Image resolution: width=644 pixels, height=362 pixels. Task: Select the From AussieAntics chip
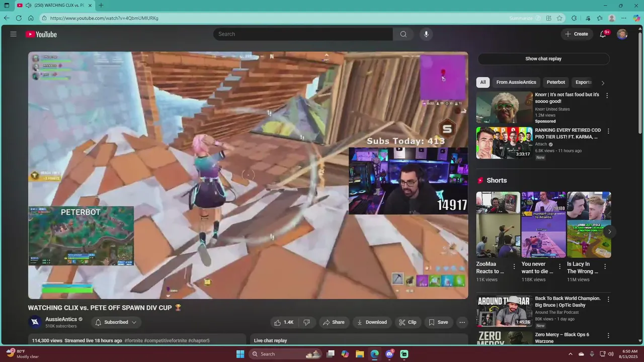[x=516, y=82]
